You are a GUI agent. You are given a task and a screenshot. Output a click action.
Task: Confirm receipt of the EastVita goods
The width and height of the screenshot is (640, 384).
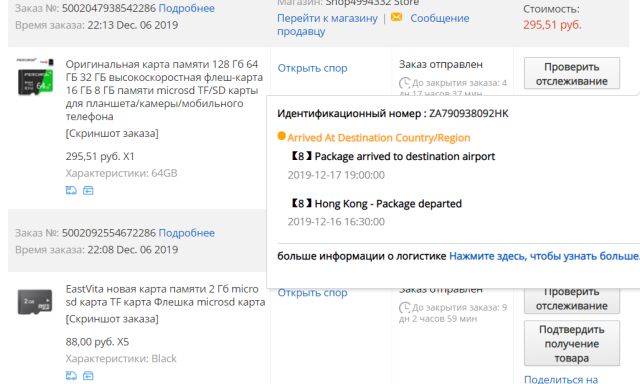click(571, 343)
